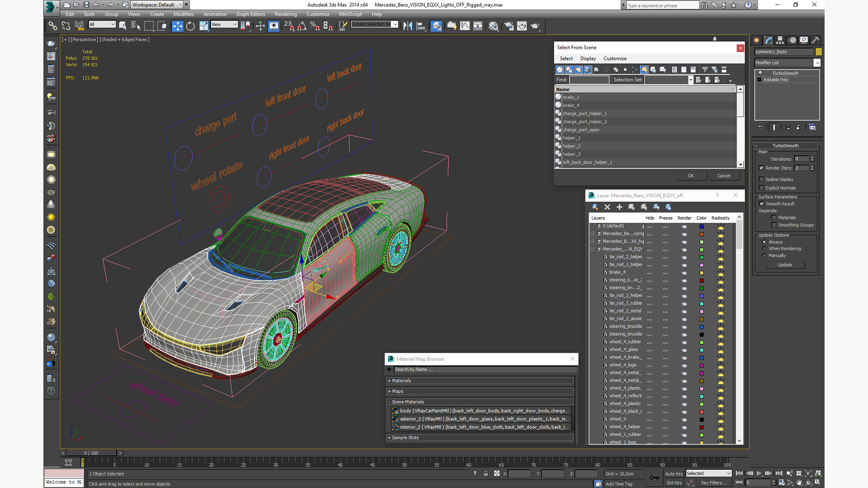868x488 pixels.
Task: Open the Curve Editor icon
Action: click(465, 26)
